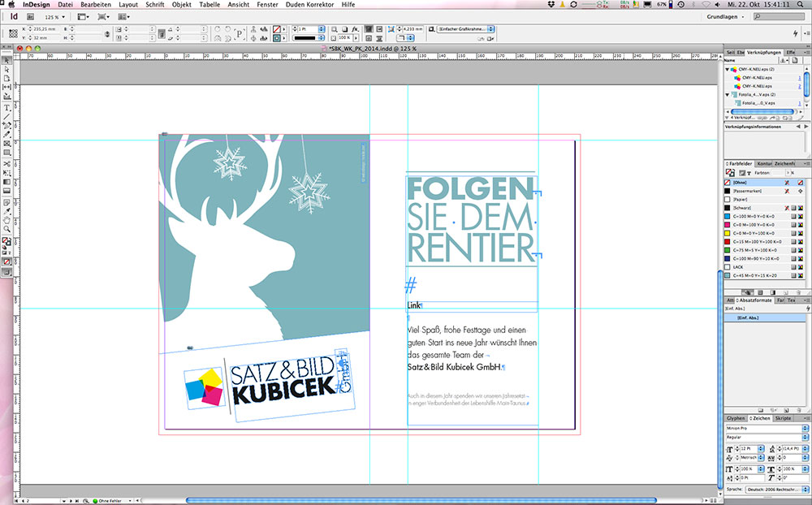
Task: Select the Direct Selection tool
Action: (x=6, y=70)
